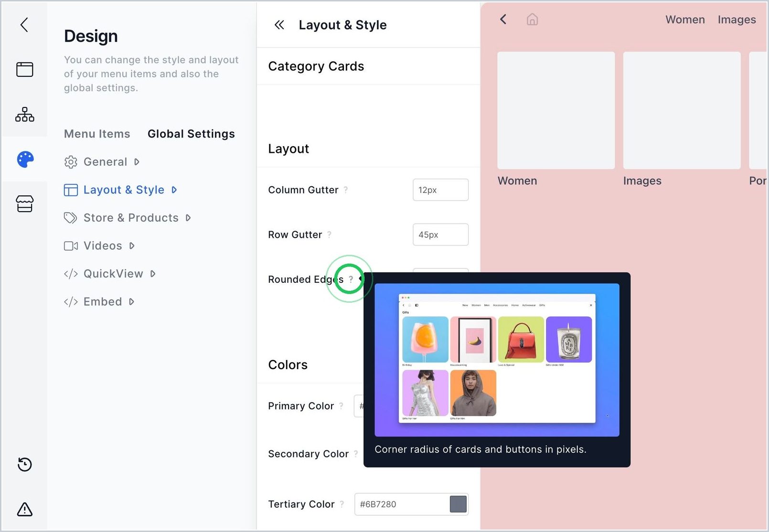Open the sitemap structure icon in sidebar
Viewport: 769px width, 532px height.
tap(25, 114)
